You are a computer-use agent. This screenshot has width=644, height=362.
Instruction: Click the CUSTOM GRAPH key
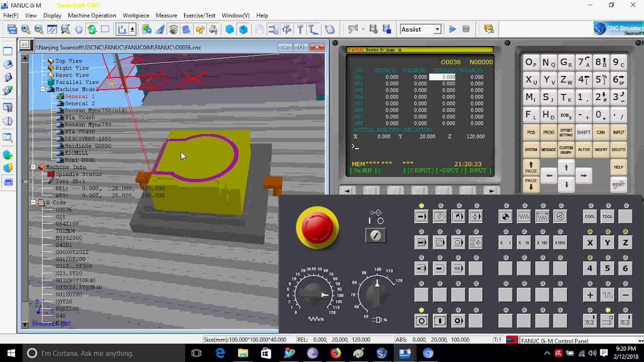coord(566,150)
